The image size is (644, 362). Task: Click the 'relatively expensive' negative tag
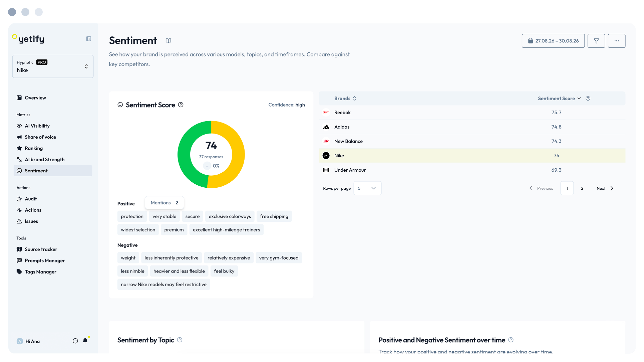click(x=229, y=258)
